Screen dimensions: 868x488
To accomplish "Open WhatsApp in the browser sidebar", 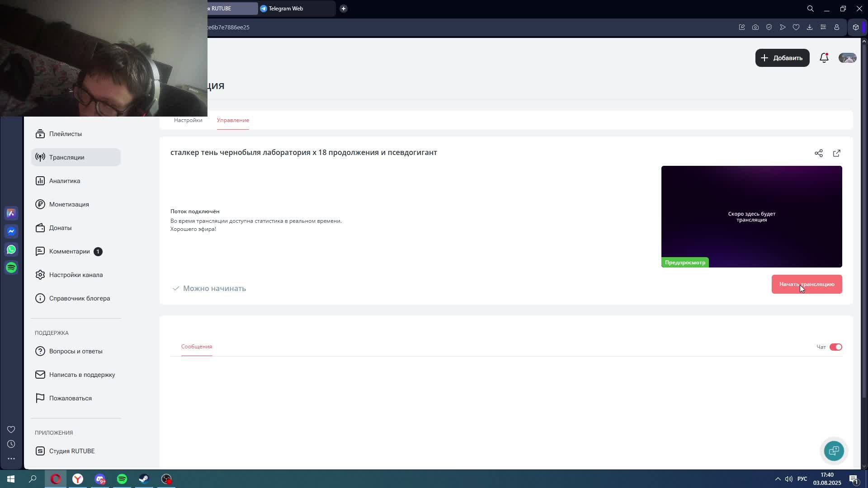I will click(x=11, y=249).
